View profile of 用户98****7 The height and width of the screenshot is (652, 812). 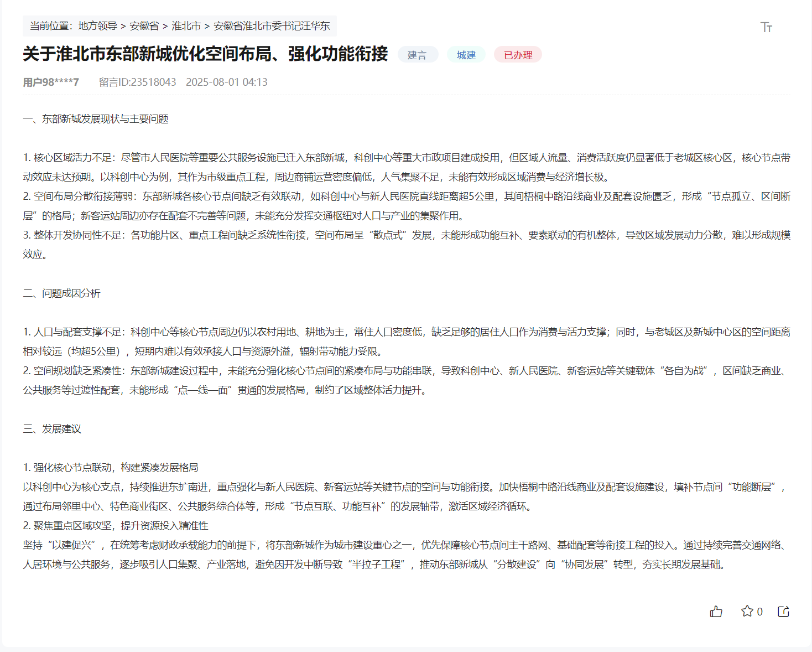pyautogui.click(x=50, y=81)
